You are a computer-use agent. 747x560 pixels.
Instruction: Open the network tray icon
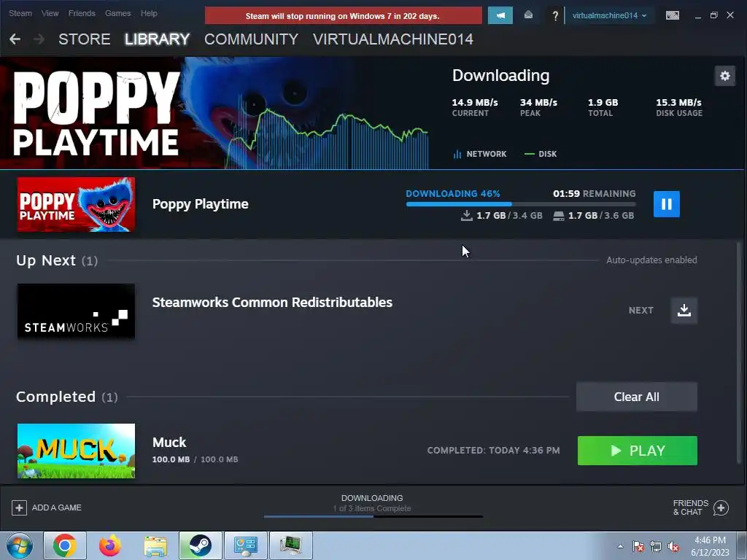[x=656, y=546]
